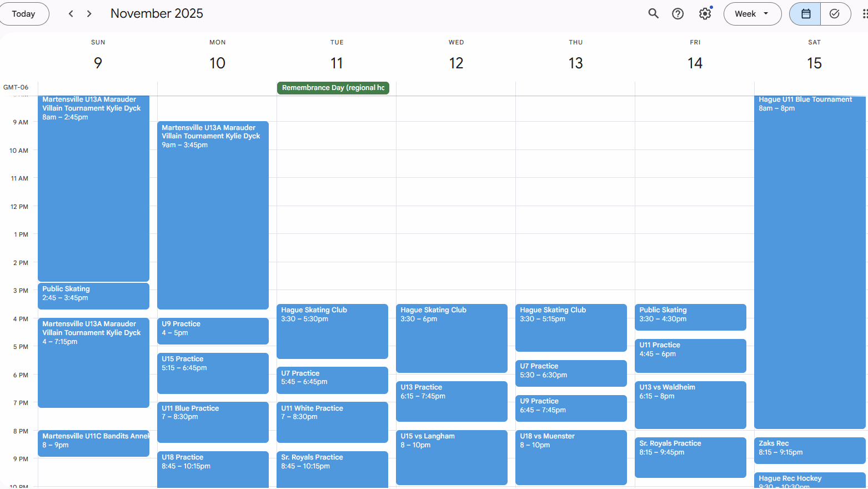Open the Zaks Rec event

tap(809, 450)
